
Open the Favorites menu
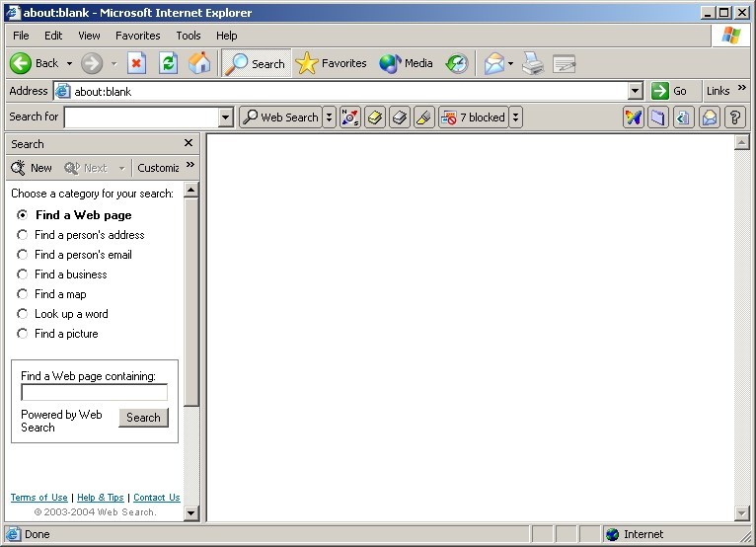click(138, 36)
